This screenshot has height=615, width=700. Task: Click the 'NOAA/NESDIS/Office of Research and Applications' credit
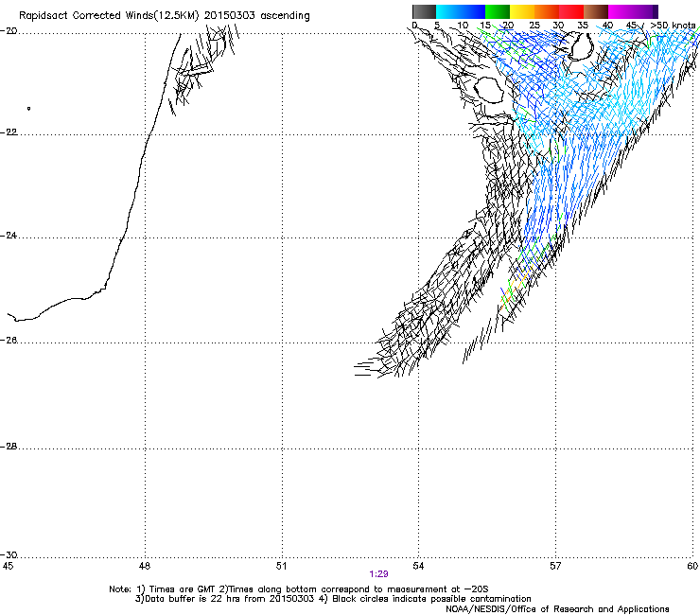(x=557, y=609)
